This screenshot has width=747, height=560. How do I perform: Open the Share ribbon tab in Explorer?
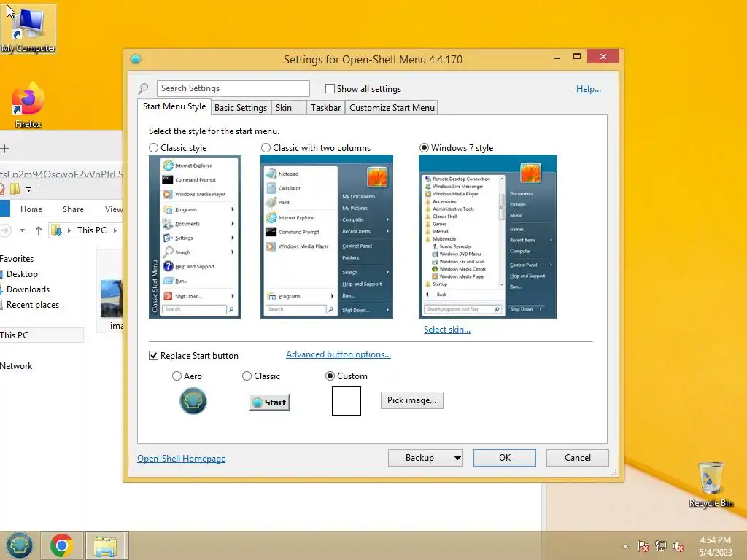coord(74,209)
